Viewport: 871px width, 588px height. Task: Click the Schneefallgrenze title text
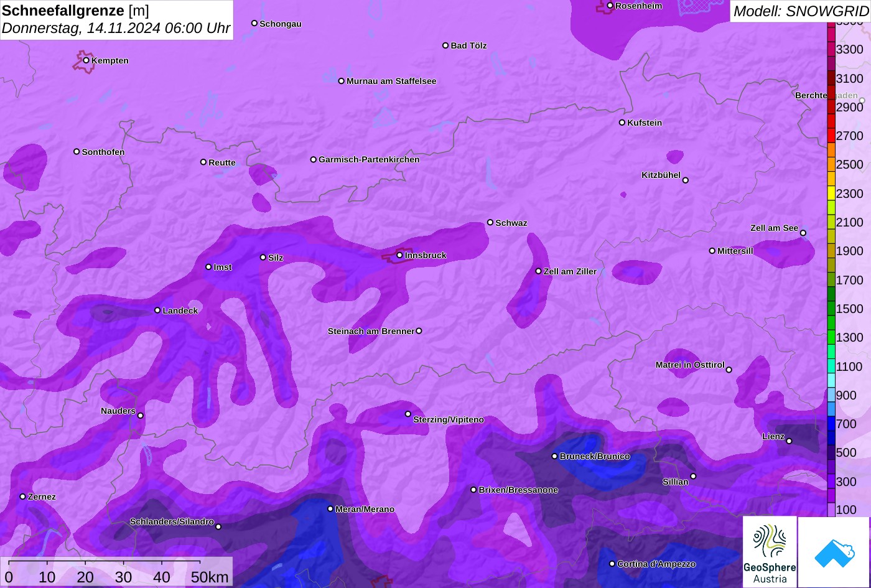coord(63,11)
